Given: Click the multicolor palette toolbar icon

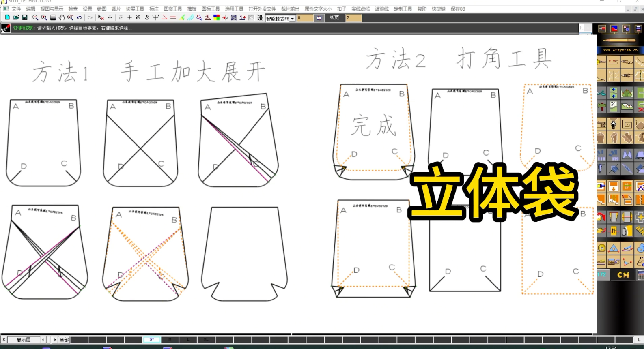Looking at the screenshot, I should point(217,17).
